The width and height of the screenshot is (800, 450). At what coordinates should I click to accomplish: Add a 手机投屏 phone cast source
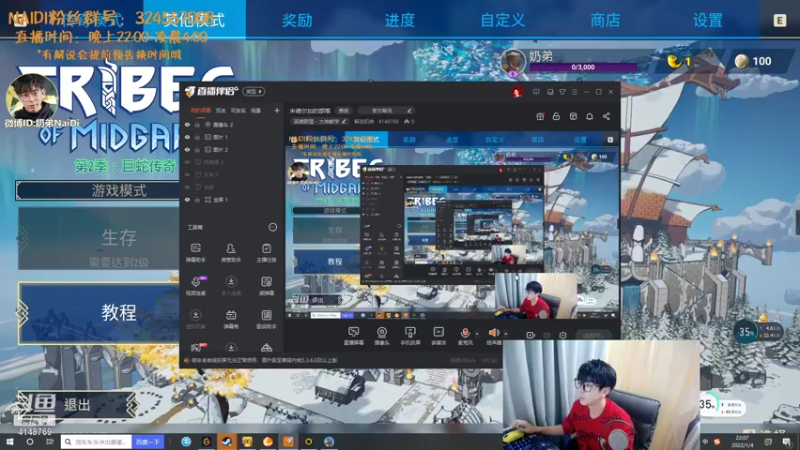click(x=410, y=336)
